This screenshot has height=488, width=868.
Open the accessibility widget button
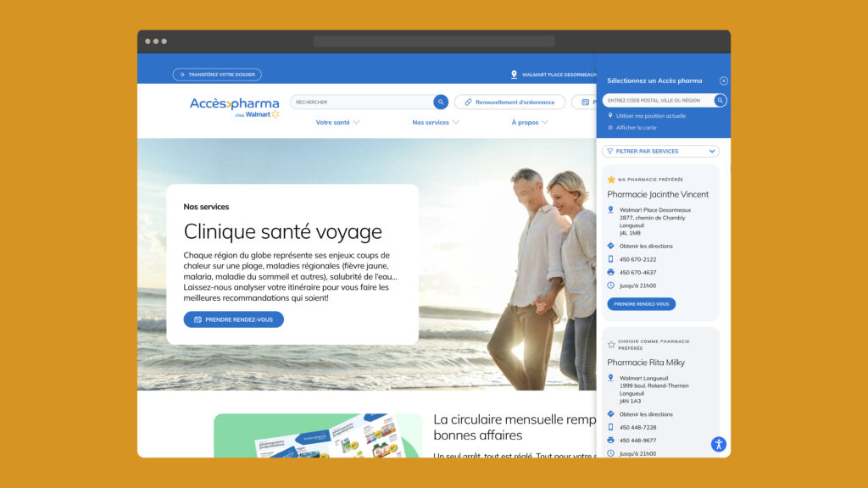click(x=719, y=444)
